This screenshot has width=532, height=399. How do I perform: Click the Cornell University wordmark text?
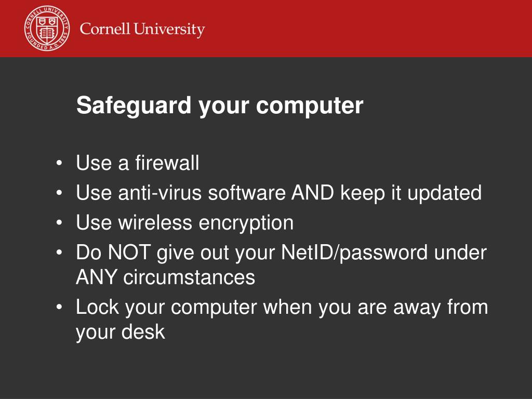142,30
